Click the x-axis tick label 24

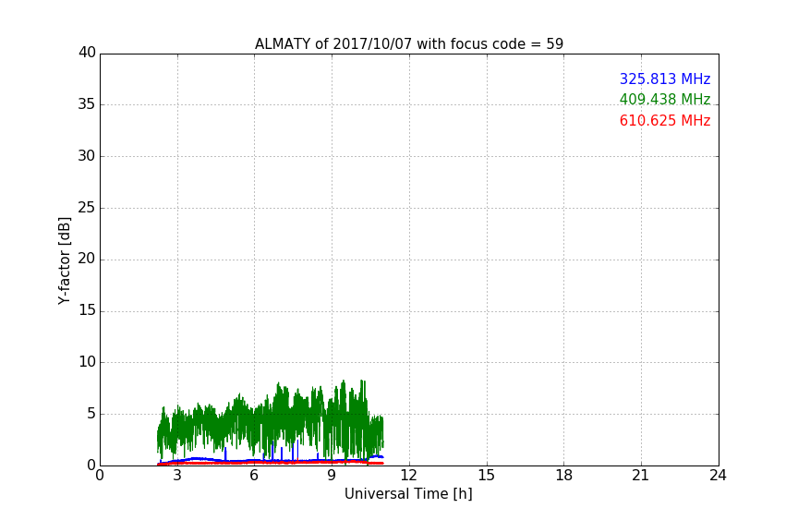coord(718,476)
